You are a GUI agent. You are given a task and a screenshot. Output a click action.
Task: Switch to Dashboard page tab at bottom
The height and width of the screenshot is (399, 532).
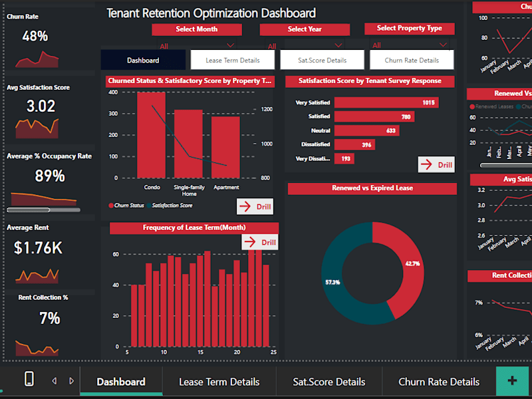coord(121,382)
